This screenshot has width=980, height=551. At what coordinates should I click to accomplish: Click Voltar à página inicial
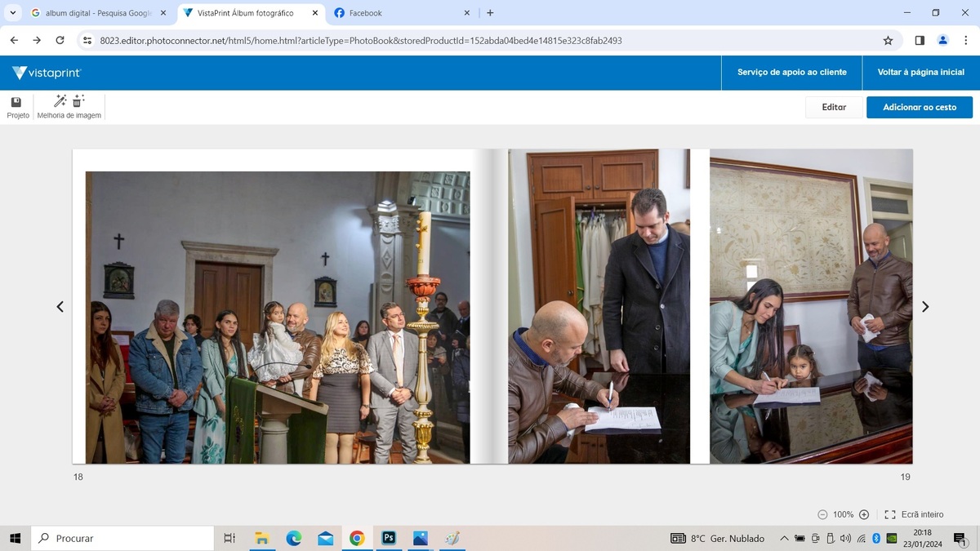[920, 73]
